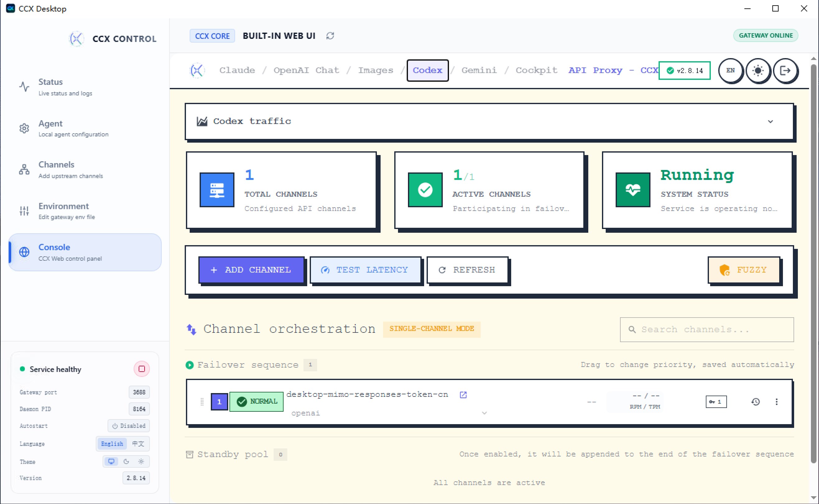Select English language option

(x=112, y=444)
